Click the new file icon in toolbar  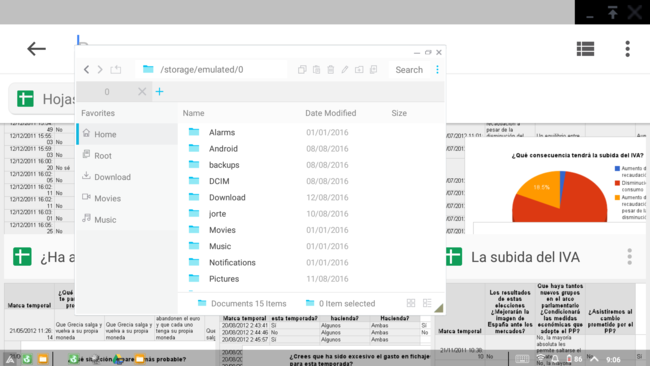(373, 70)
